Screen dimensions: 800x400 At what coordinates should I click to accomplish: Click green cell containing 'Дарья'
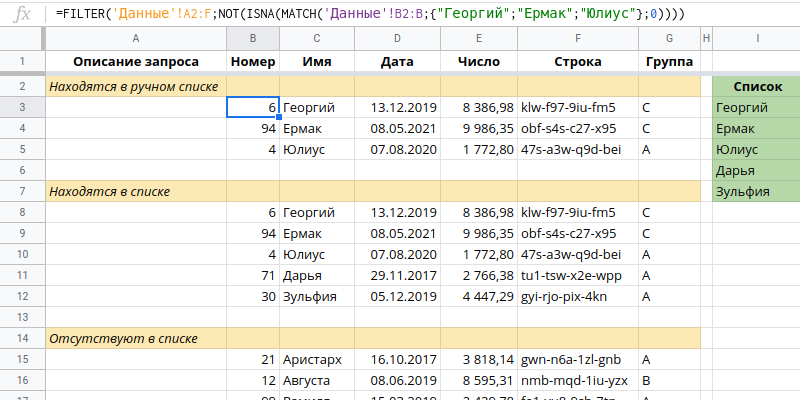tap(757, 170)
